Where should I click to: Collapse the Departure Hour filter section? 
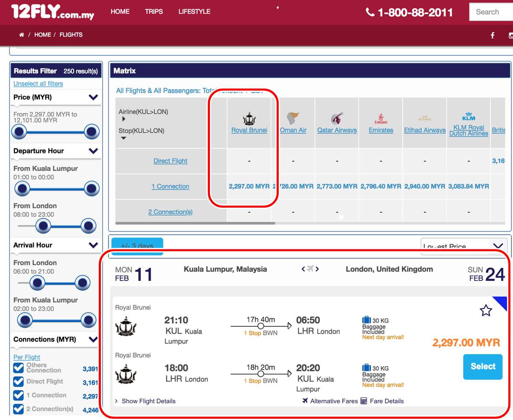coord(94,151)
